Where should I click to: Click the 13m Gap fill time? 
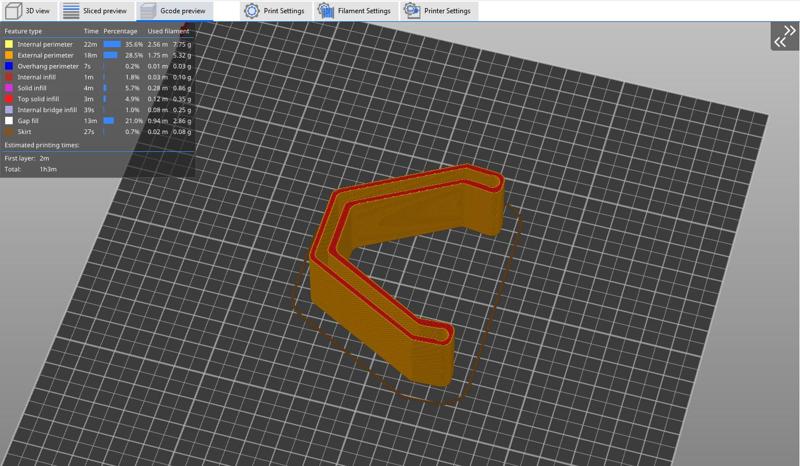coord(90,121)
